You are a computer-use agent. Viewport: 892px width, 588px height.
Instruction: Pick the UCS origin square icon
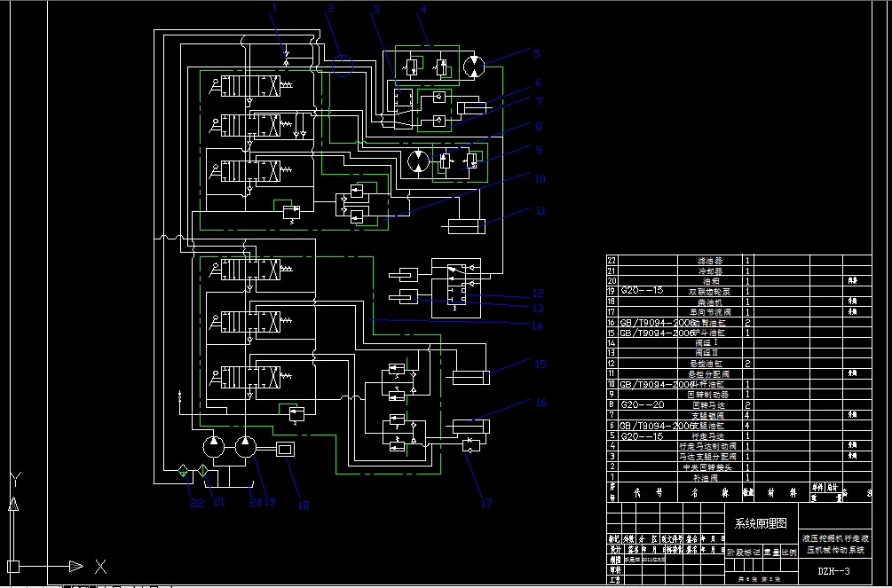13,567
